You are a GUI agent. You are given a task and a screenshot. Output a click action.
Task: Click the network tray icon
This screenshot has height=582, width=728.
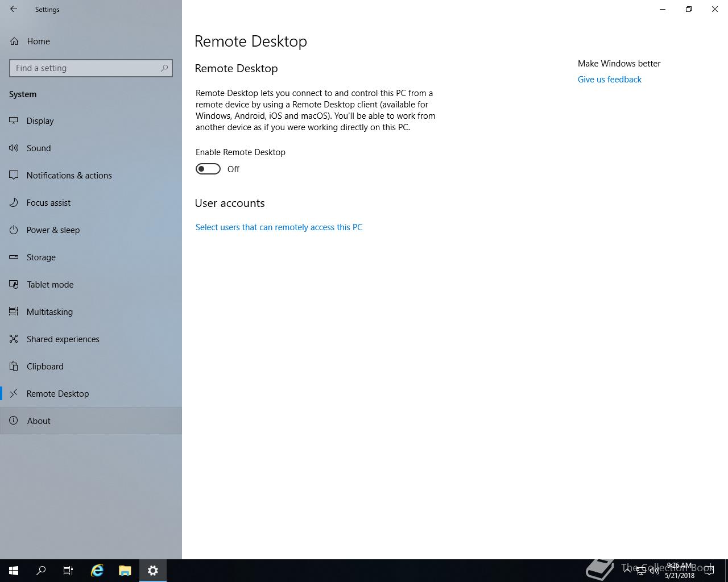pos(640,570)
